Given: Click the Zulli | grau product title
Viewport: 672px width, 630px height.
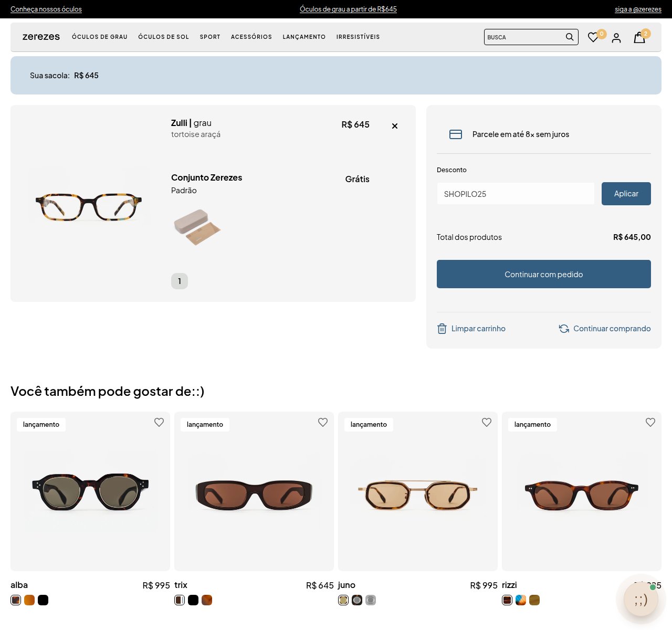Looking at the screenshot, I should pyautogui.click(x=191, y=123).
